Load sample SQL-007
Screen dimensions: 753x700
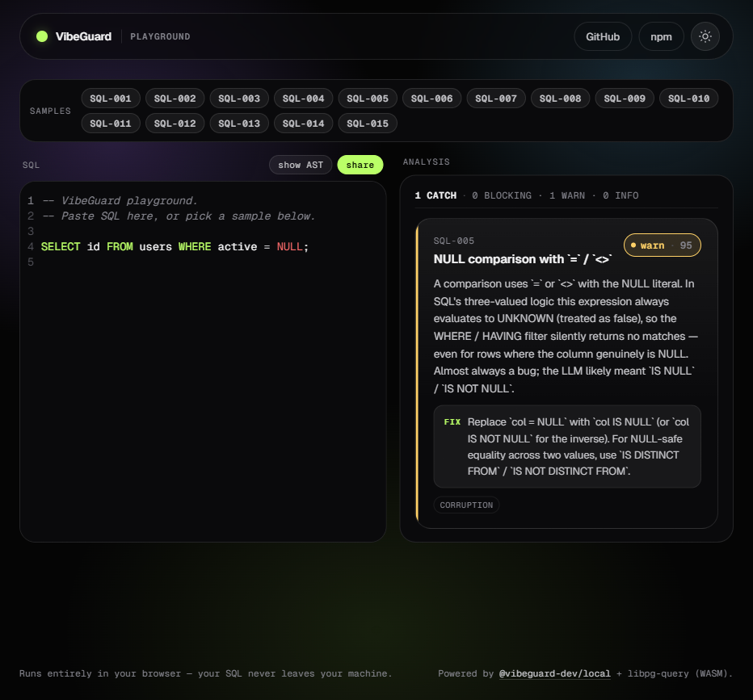click(496, 99)
